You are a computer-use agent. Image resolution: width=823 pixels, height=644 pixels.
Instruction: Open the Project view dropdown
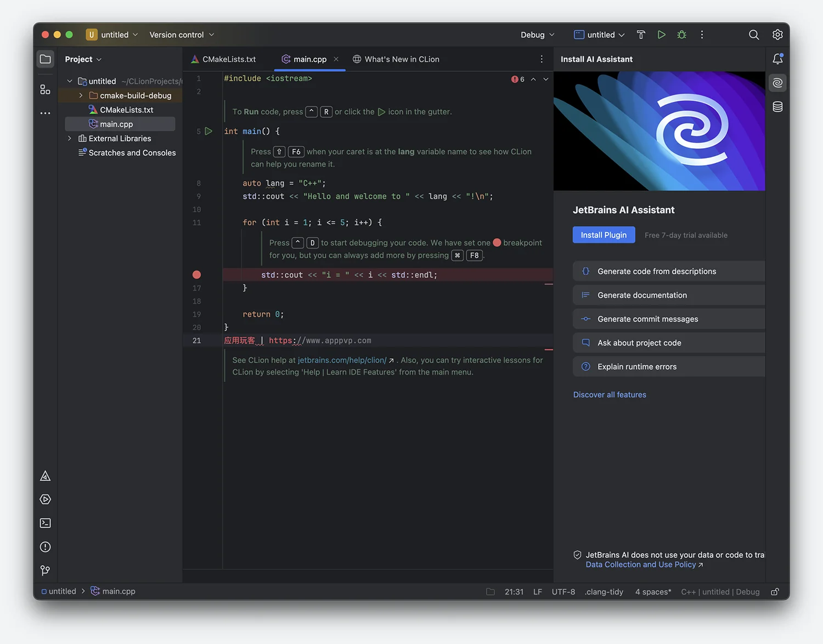(x=83, y=59)
